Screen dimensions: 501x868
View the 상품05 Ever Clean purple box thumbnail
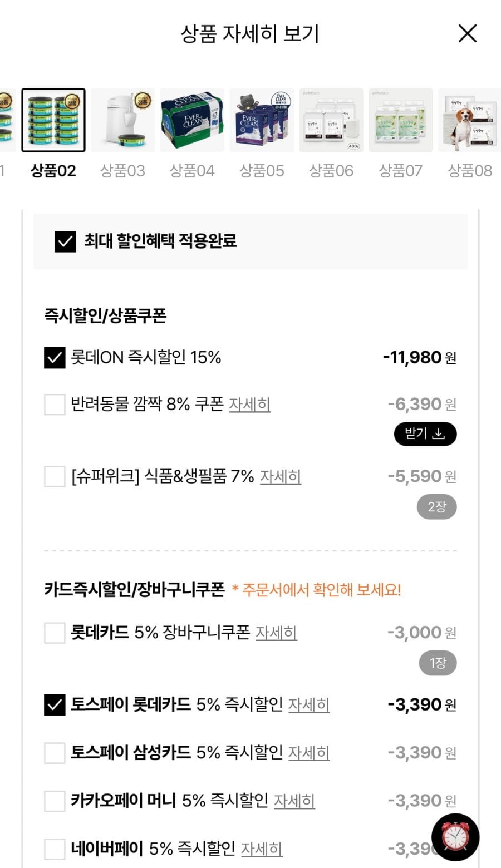(262, 120)
